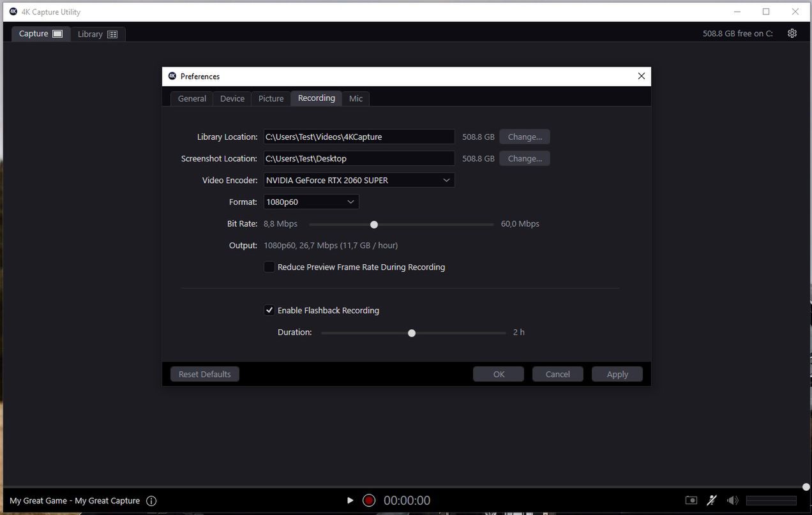
Task: Click the 00:00:00 recording timer
Action: (x=407, y=501)
